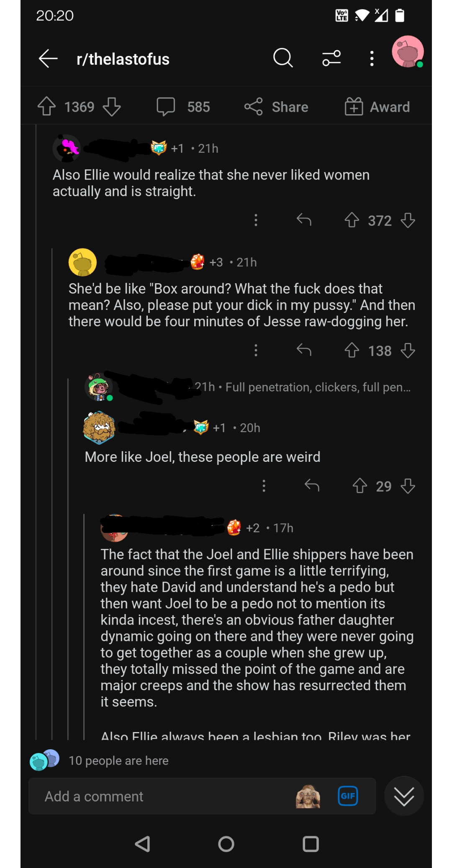This screenshot has height=868, width=452.
Task: Tap the pink commenter avatar on the top comment
Action: 68,148
